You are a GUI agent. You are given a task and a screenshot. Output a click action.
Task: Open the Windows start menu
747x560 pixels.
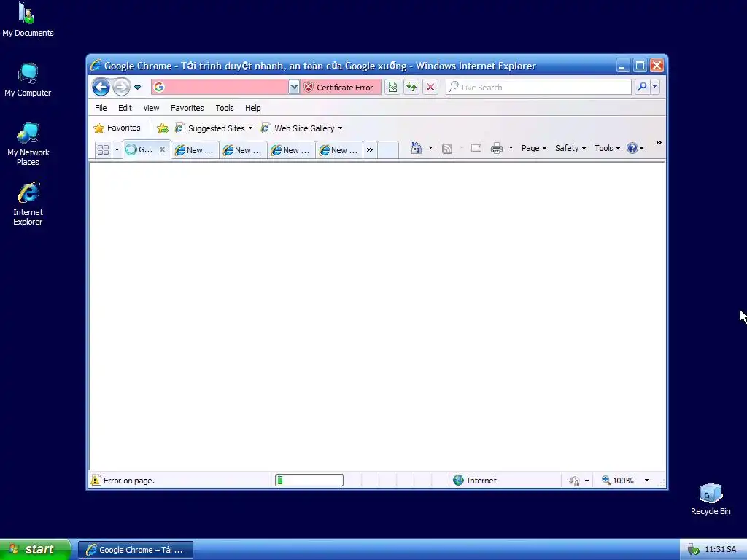[35, 550]
